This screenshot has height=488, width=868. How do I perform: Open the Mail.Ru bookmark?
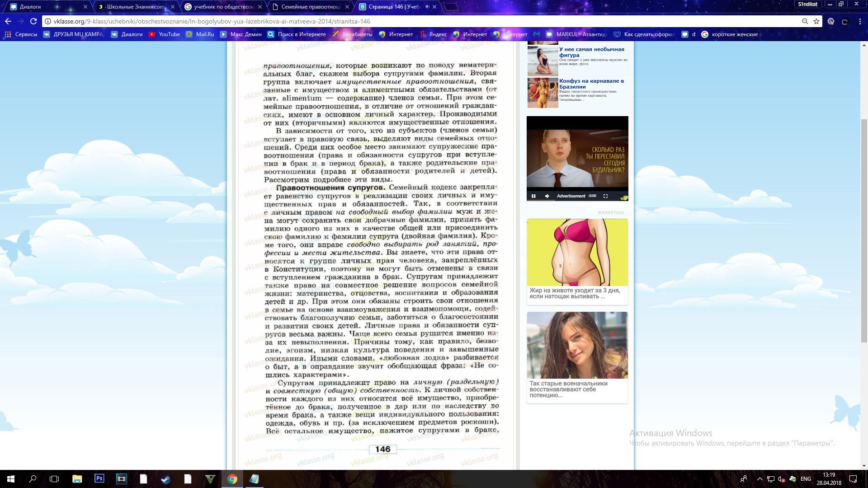coord(200,34)
